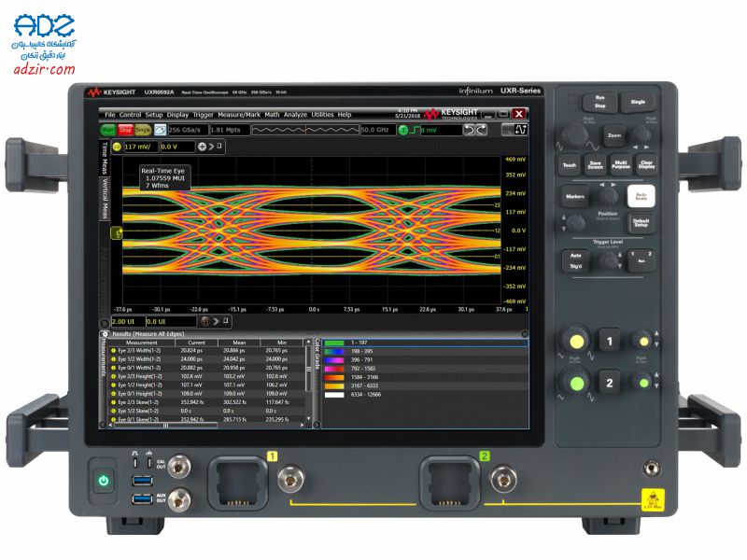The image size is (747, 560).
Task: Switch to the Color Grade vertical tab
Action: tap(317, 355)
